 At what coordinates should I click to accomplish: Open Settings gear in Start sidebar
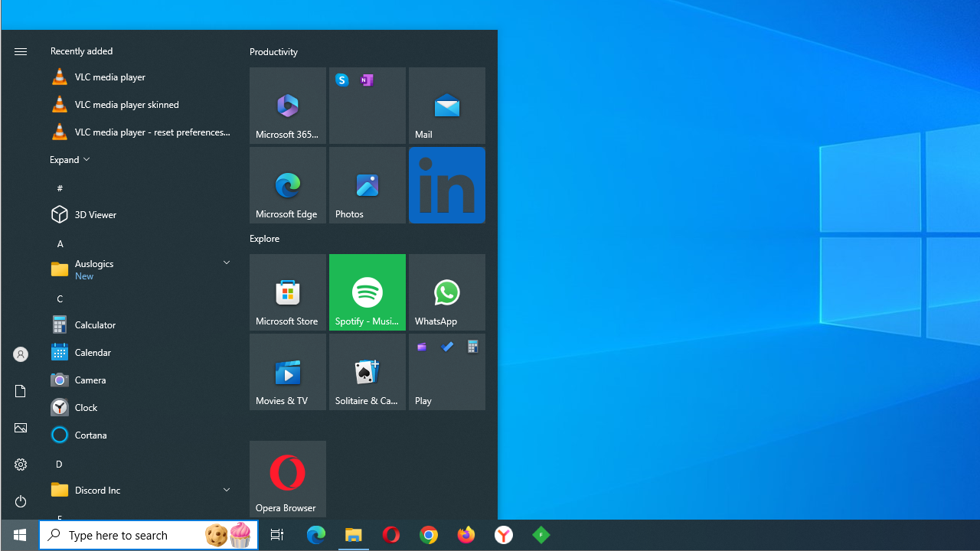click(x=21, y=465)
